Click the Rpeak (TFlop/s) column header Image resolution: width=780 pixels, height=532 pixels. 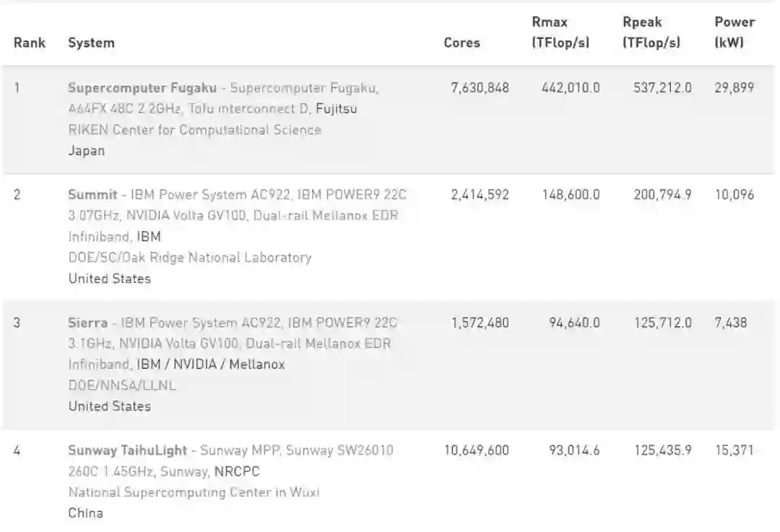(x=651, y=32)
